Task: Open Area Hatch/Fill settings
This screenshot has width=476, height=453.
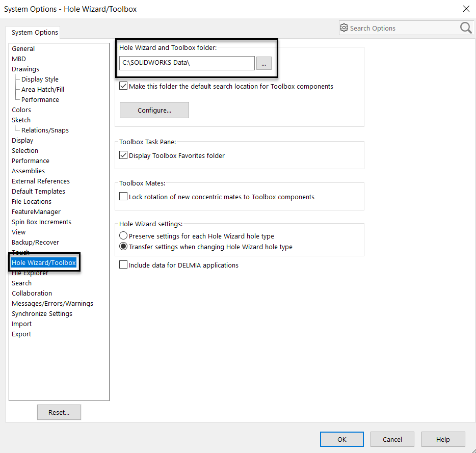Action: (43, 89)
